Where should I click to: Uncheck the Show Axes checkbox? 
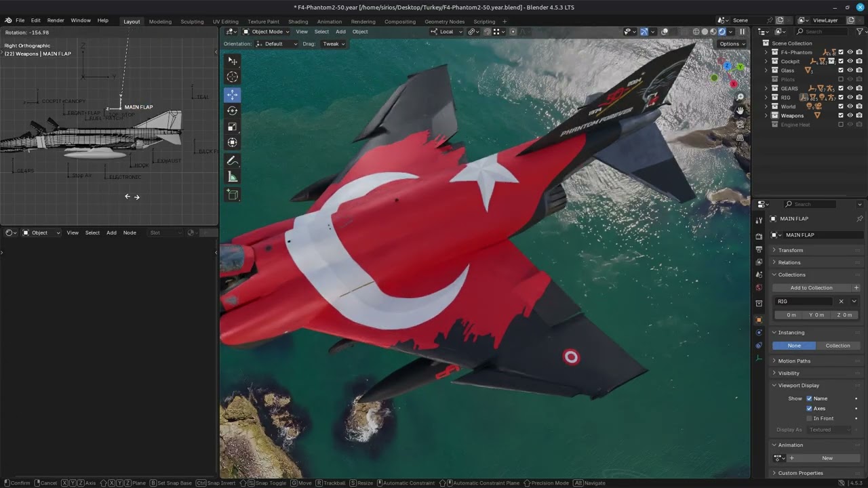[809, 409]
